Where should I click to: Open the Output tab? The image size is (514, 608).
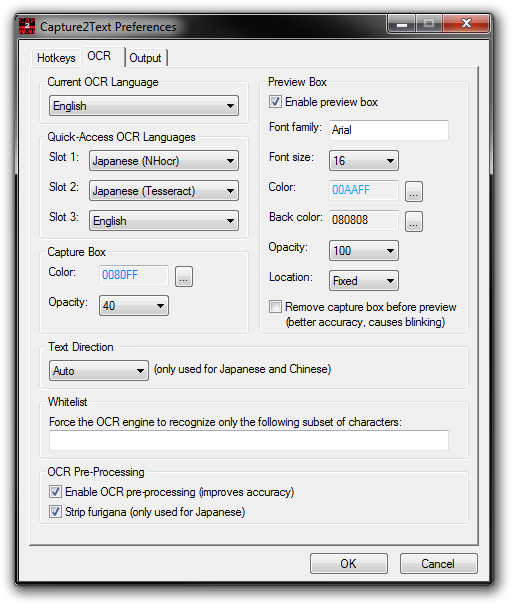pyautogui.click(x=146, y=58)
